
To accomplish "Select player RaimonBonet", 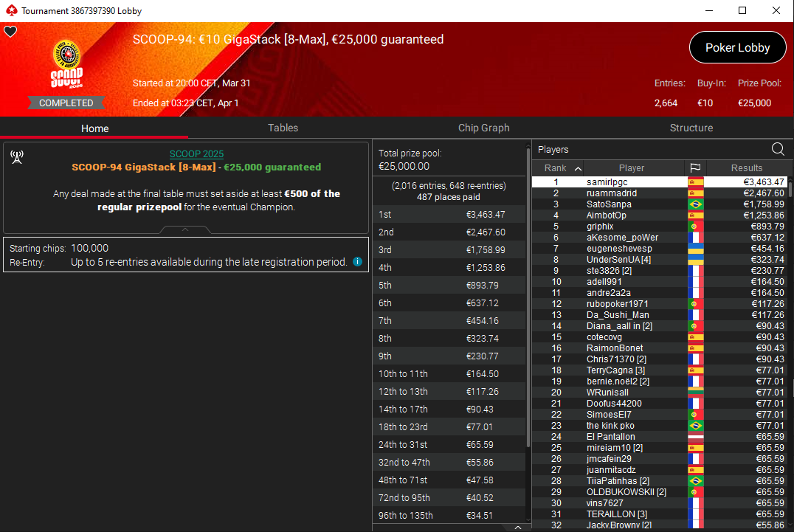I will (659, 348).
